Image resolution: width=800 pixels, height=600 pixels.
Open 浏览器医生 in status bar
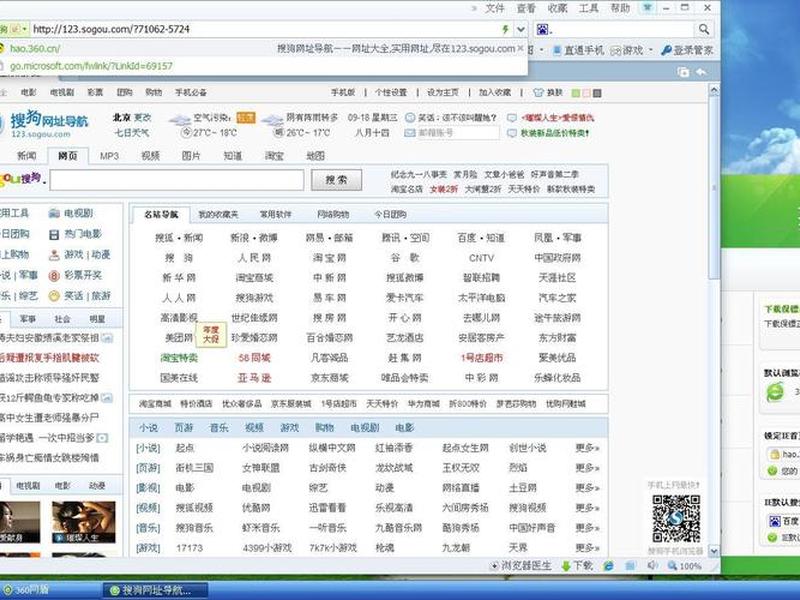[x=520, y=566]
